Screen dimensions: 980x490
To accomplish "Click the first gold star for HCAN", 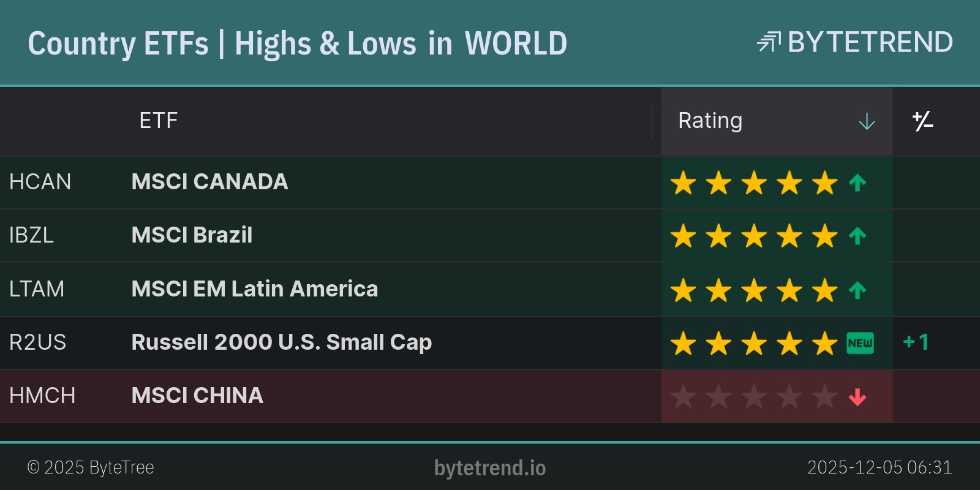I will pos(683,183).
